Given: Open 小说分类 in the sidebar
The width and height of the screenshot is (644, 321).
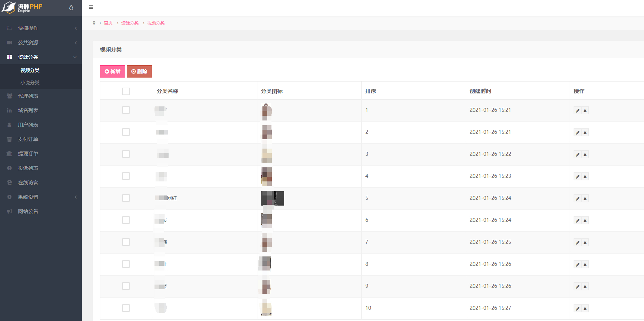Looking at the screenshot, I should pyautogui.click(x=30, y=83).
